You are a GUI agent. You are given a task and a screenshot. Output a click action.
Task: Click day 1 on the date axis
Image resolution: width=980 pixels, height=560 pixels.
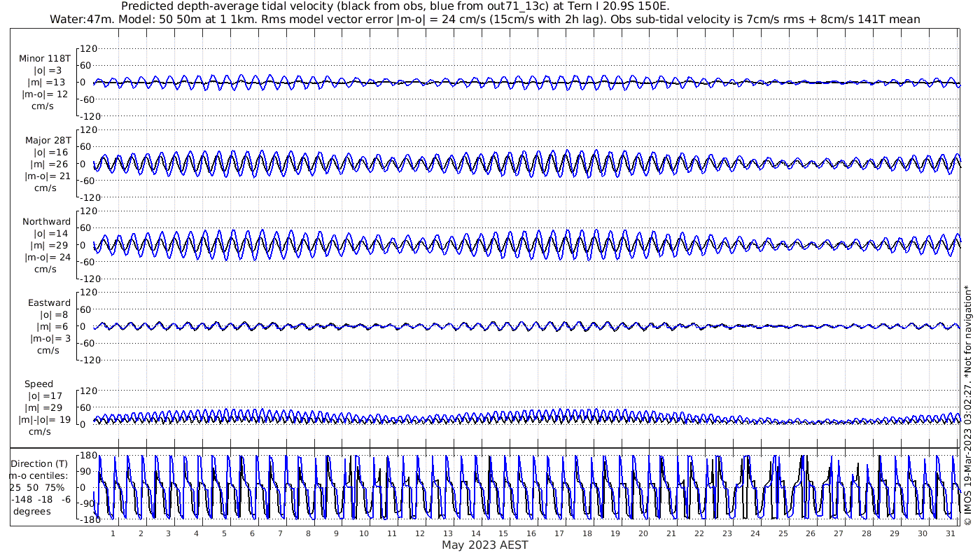(x=113, y=533)
